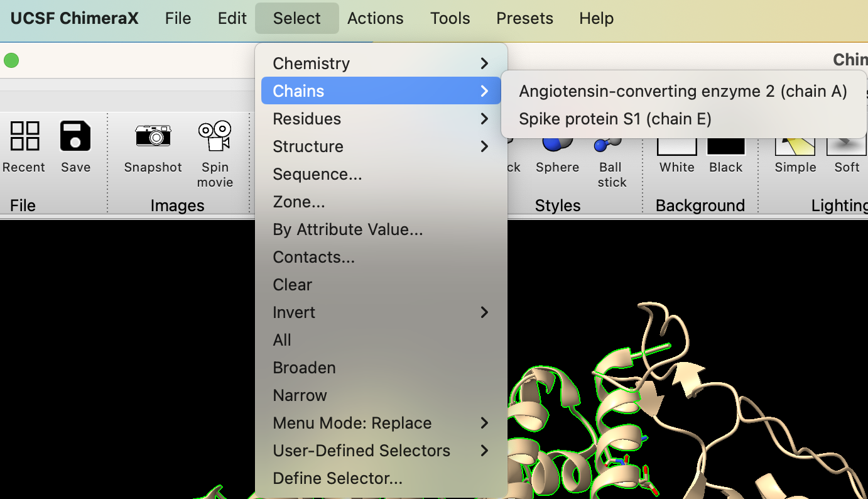
Task: Select Angiotensin-converting enzyme 2 chain A
Action: click(x=683, y=91)
